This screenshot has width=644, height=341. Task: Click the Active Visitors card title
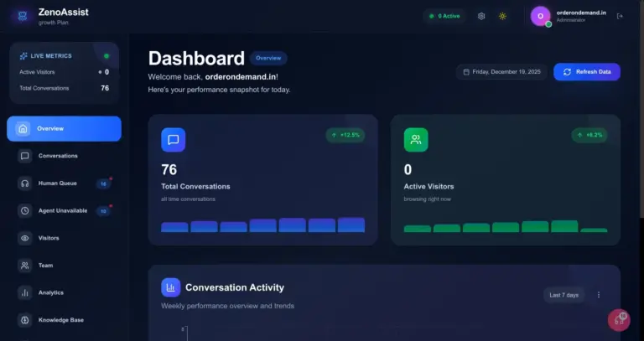tap(428, 187)
